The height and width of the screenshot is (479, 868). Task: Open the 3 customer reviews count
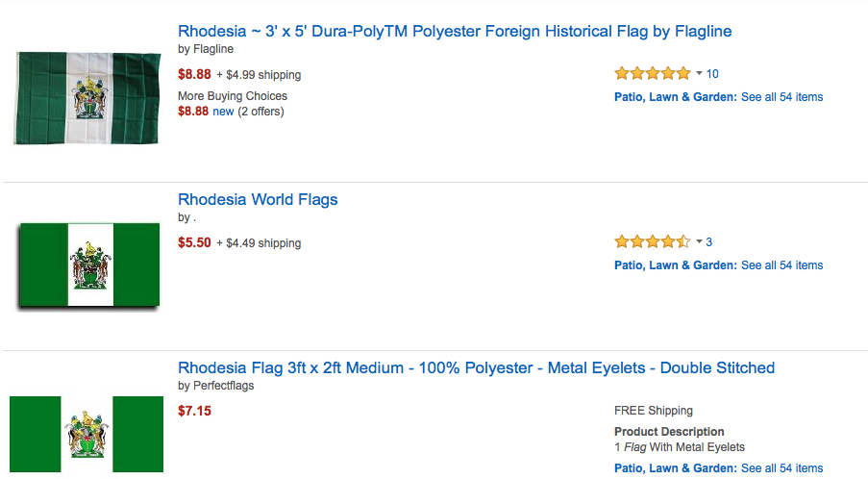709,242
